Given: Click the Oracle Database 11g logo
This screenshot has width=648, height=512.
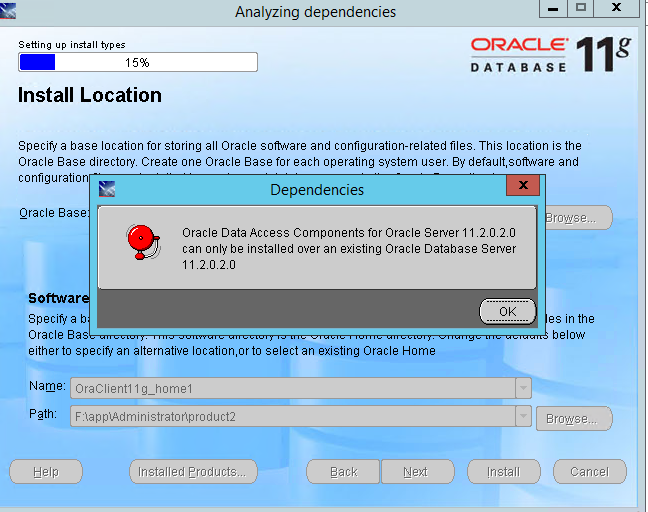Looking at the screenshot, I should pyautogui.click(x=551, y=54).
